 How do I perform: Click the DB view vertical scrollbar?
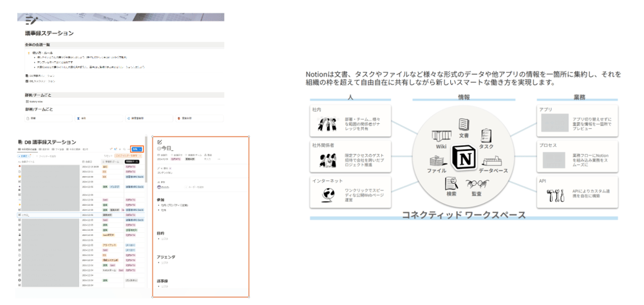coord(146,159)
